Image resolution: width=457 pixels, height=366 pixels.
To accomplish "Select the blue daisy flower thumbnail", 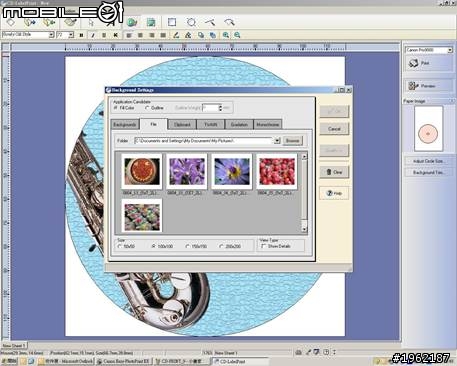I will tap(232, 171).
